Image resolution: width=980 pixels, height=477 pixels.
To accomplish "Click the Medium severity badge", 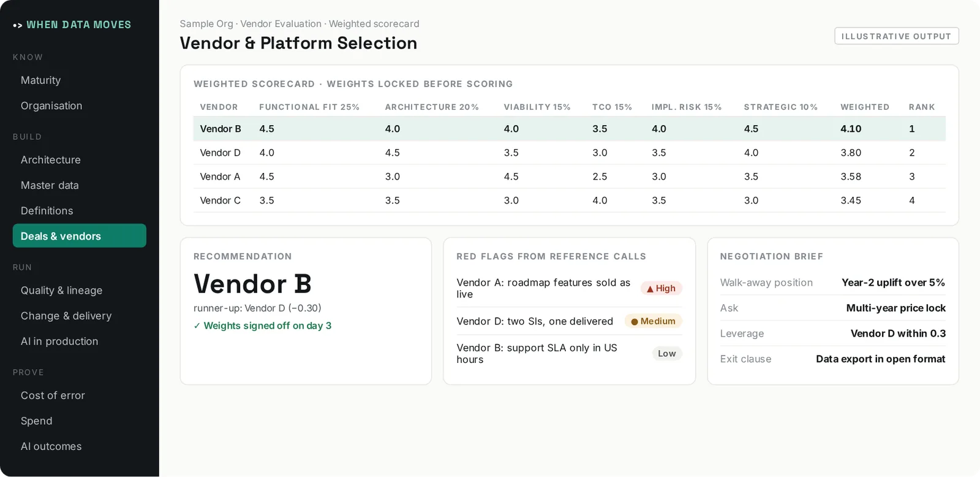I will click(x=654, y=321).
